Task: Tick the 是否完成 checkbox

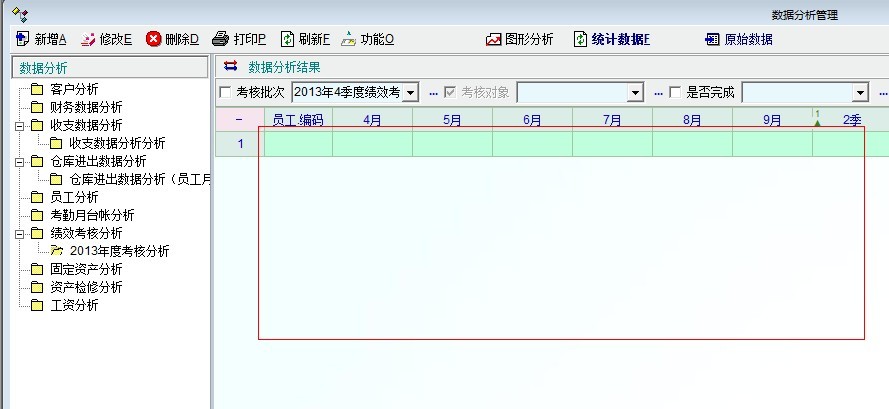Action: pos(675,93)
